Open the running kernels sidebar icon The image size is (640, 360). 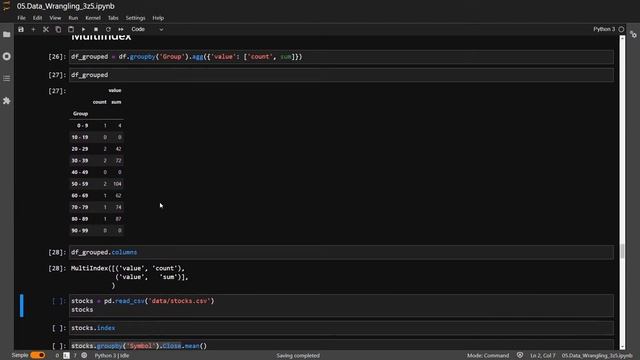point(7,56)
